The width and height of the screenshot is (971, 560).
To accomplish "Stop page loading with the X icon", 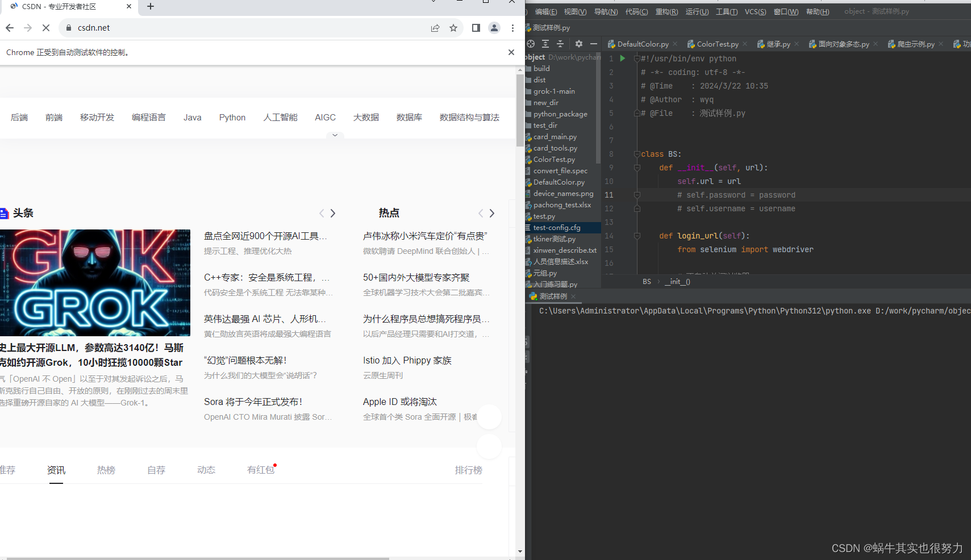I will (x=46, y=27).
